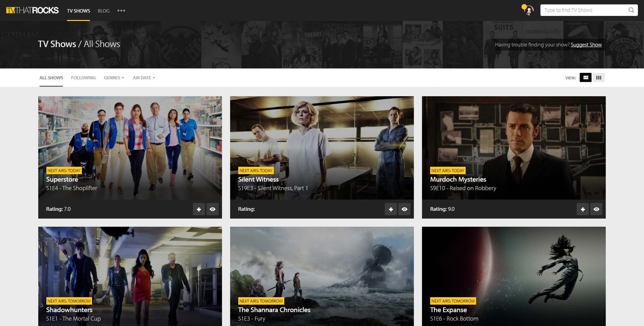Click 'Rating: 9.0' on Murdoch Mysteries card
Viewport: 644px width, 326px height.
click(x=442, y=209)
